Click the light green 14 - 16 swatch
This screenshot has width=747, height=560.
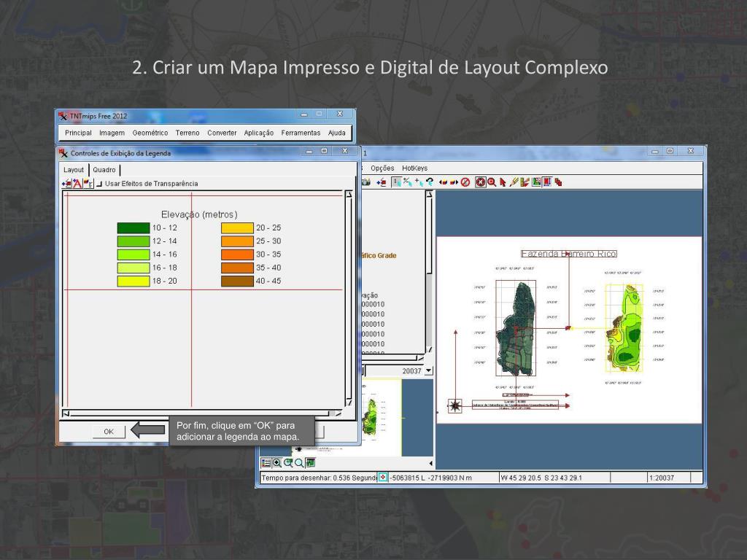pyautogui.click(x=133, y=254)
